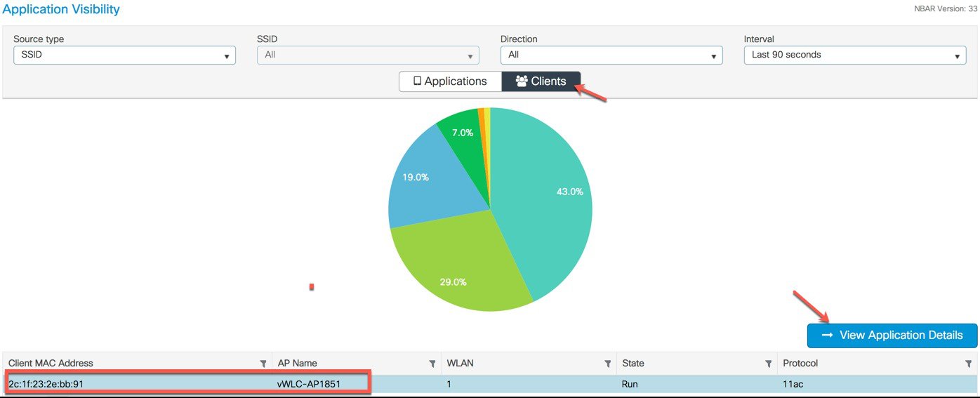
Task: Click the Run state cell
Action: click(x=630, y=384)
